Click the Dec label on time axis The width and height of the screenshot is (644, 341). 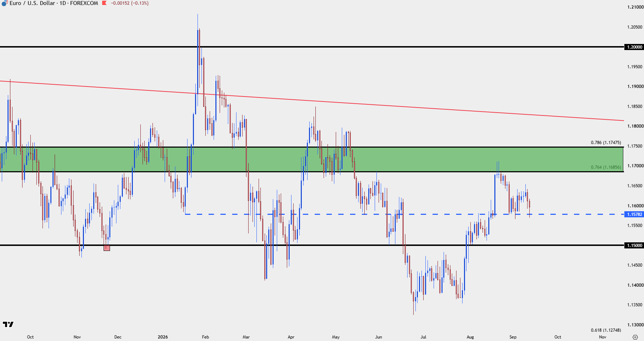click(x=118, y=337)
